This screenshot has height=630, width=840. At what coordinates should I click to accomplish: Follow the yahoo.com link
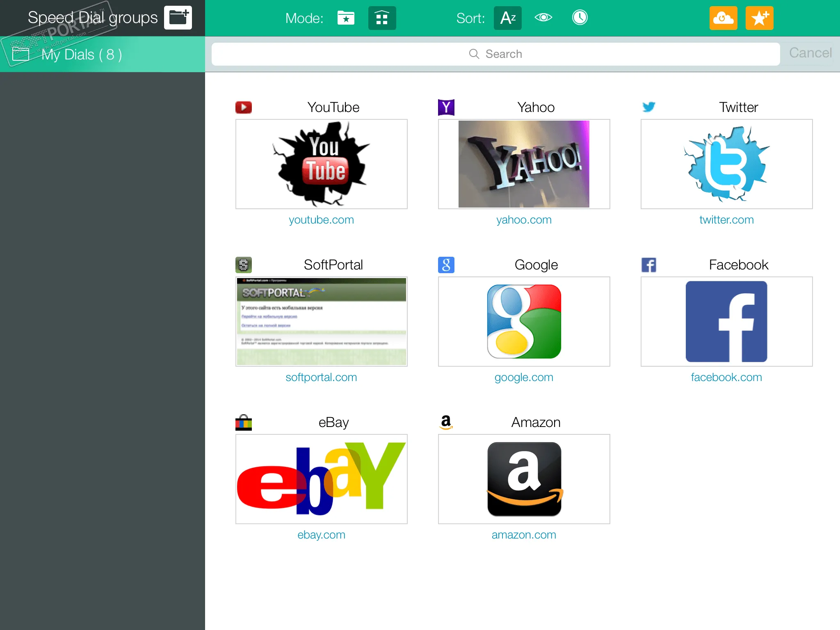tap(524, 220)
